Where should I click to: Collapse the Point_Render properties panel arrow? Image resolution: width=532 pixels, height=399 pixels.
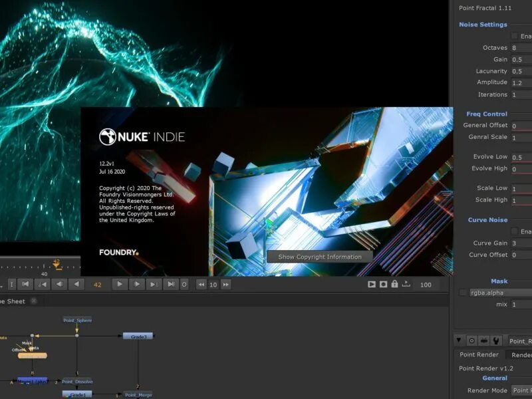pos(459,340)
